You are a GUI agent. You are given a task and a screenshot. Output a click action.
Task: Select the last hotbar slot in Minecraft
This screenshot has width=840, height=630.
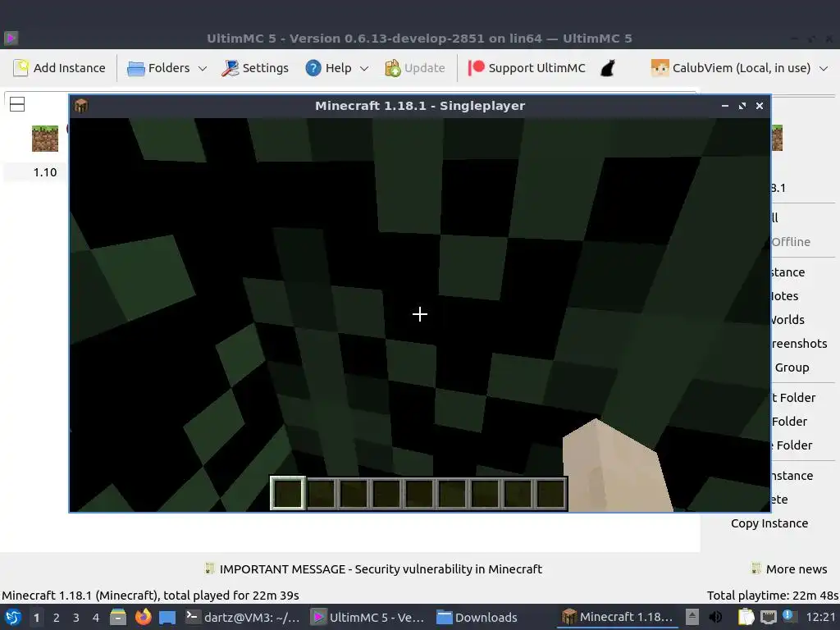tap(550, 493)
